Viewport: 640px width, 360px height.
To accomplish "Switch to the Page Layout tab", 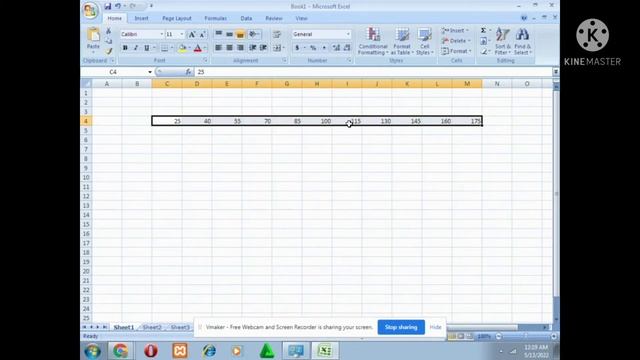I will pyautogui.click(x=177, y=18).
